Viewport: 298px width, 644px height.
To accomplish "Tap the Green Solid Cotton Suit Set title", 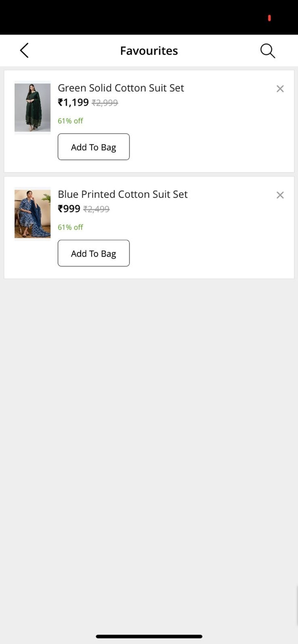I will pyautogui.click(x=121, y=88).
